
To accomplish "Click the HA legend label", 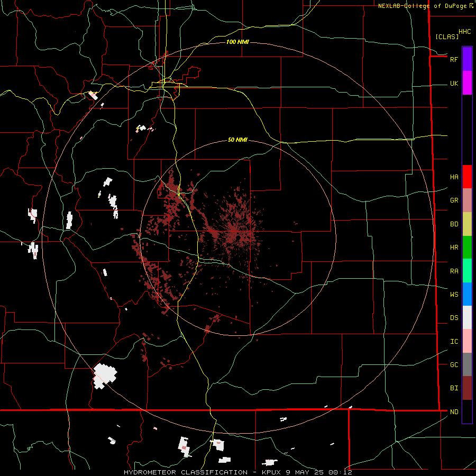I will [454, 177].
